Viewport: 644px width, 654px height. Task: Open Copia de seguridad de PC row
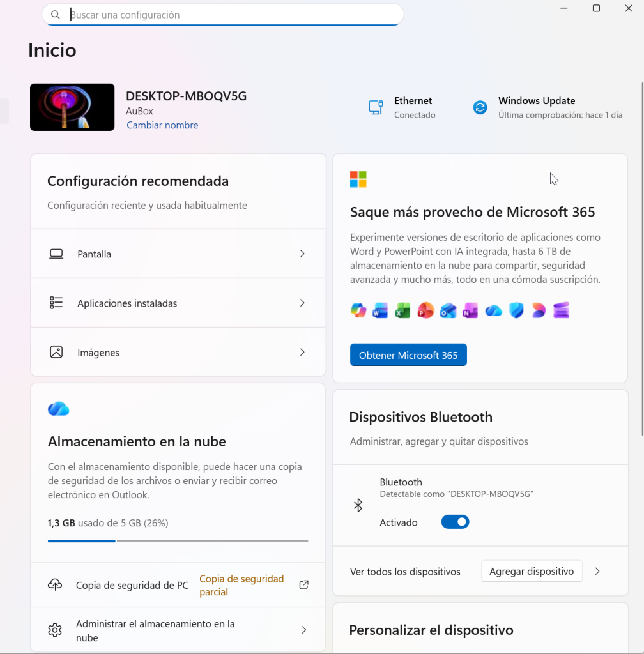(x=178, y=585)
